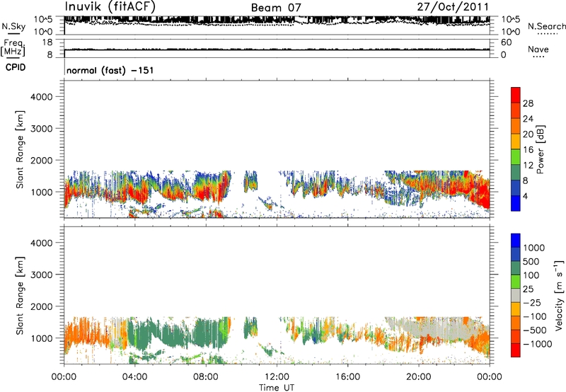Screen dimensions: 566x392
Task: Click the '4000' tick of the power panel
Action: [x=42, y=97]
